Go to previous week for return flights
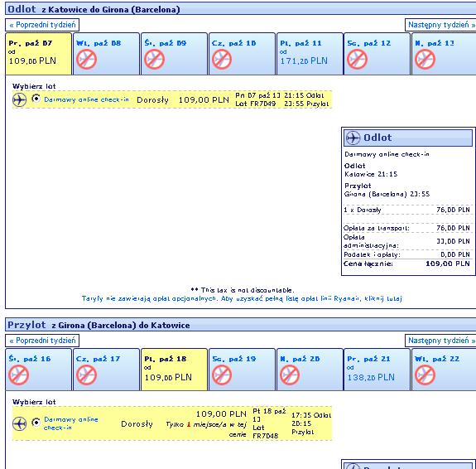Screen dimensions: 476x469 [x=42, y=341]
